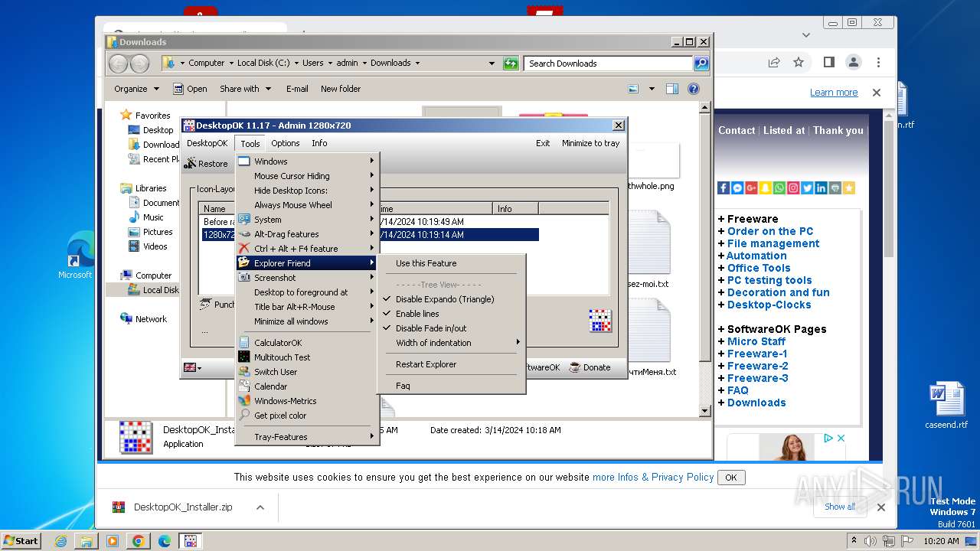Image resolution: width=980 pixels, height=551 pixels.
Task: Click the Windows Start button
Action: (21, 540)
